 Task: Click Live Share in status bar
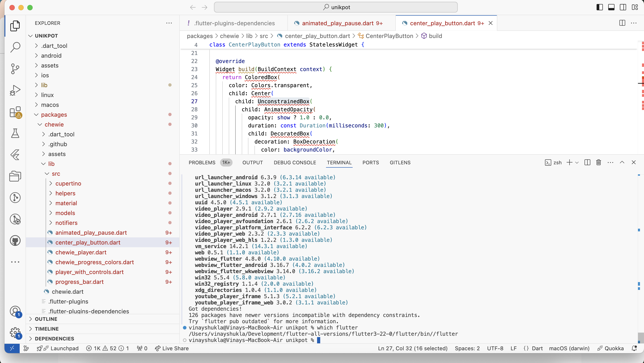point(172,348)
